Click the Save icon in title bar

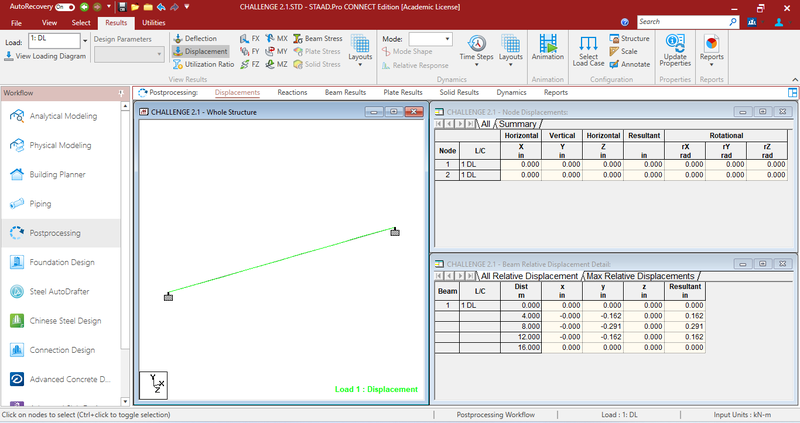(122, 7)
